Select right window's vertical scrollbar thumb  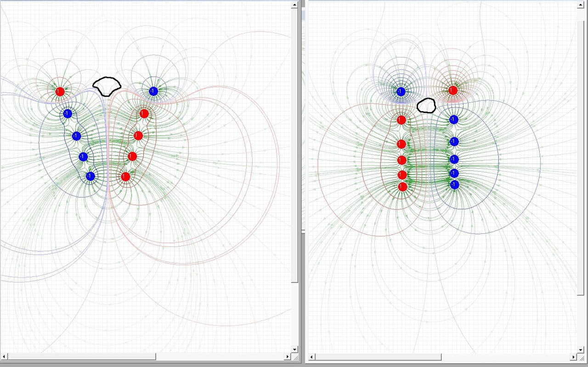coord(580,158)
